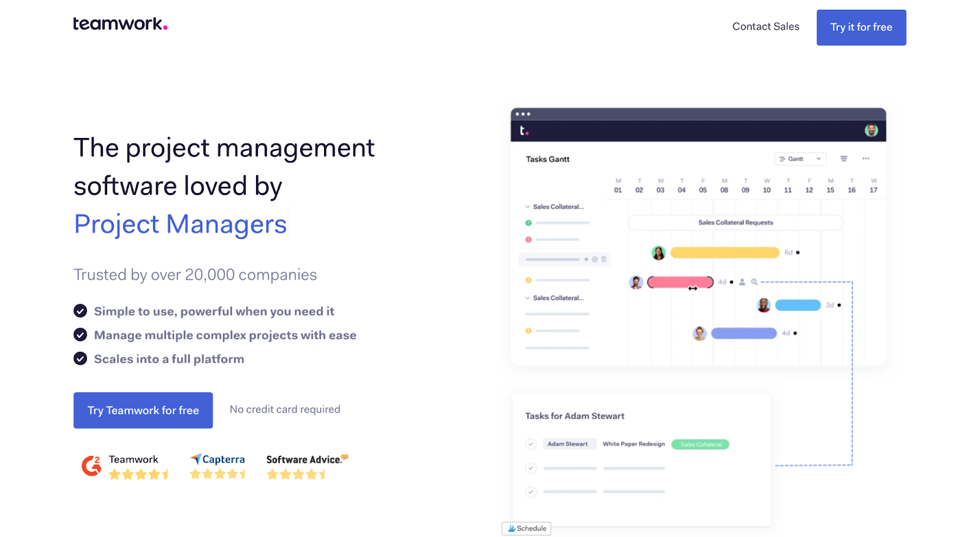Viewport: 980px width, 537px height.
Task: Open the Capterra rating badge
Action: point(217,467)
